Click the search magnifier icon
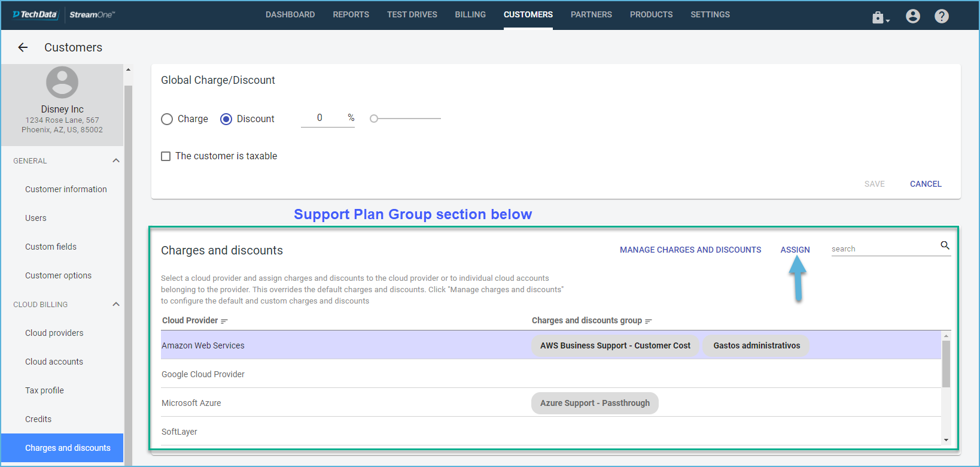Viewport: 980px width, 467px height. [945, 245]
